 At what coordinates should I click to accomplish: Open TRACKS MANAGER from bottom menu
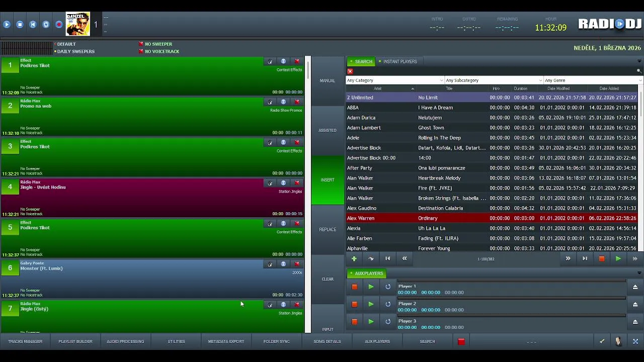(25, 341)
